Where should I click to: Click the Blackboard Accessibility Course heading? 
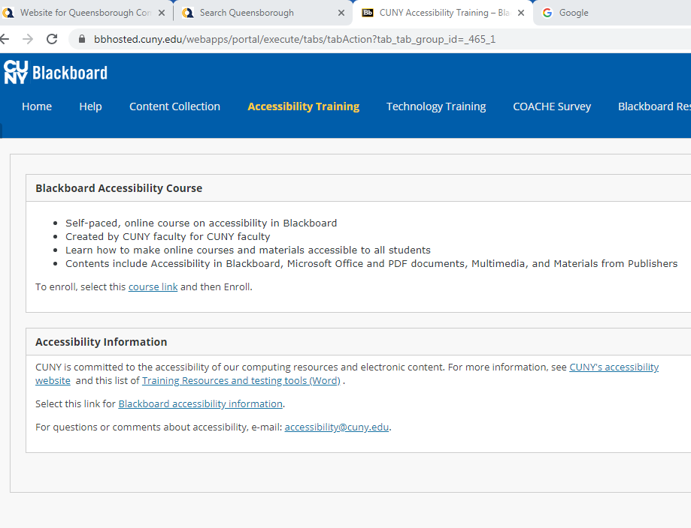[x=119, y=188]
